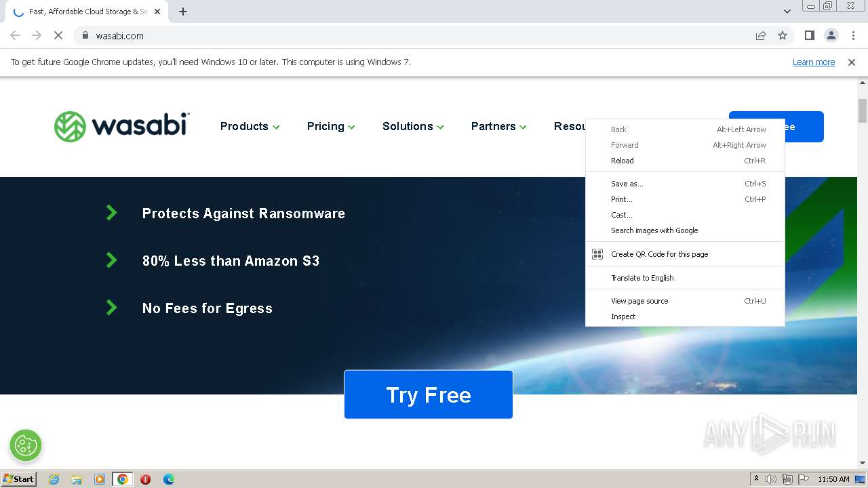
Task: Launch Microsoft Edge from taskbar
Action: [x=168, y=479]
